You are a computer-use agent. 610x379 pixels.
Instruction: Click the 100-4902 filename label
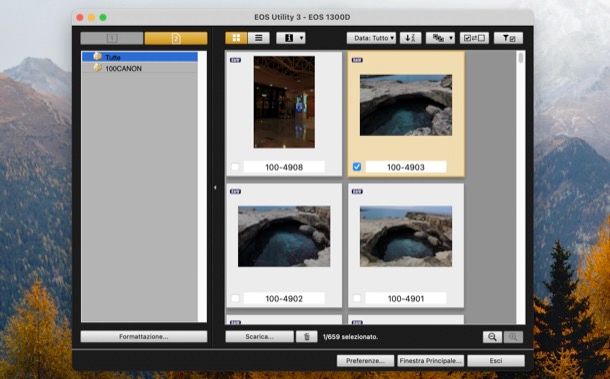pos(284,298)
